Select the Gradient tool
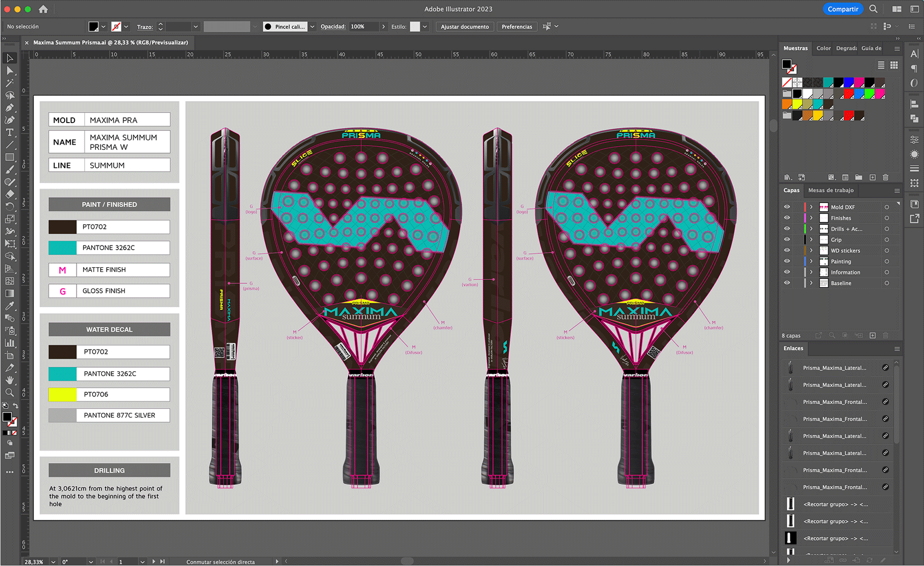This screenshot has height=566, width=924. tap(10, 293)
